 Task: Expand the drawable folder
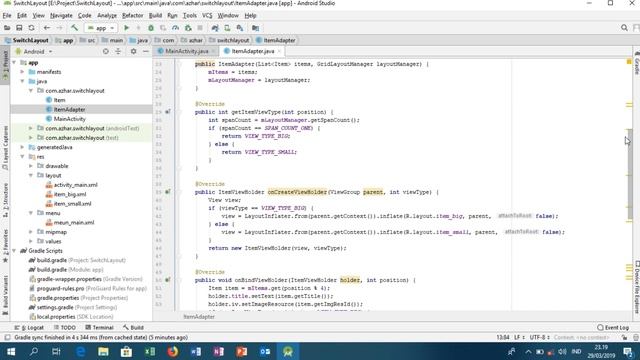pyautogui.click(x=31, y=166)
